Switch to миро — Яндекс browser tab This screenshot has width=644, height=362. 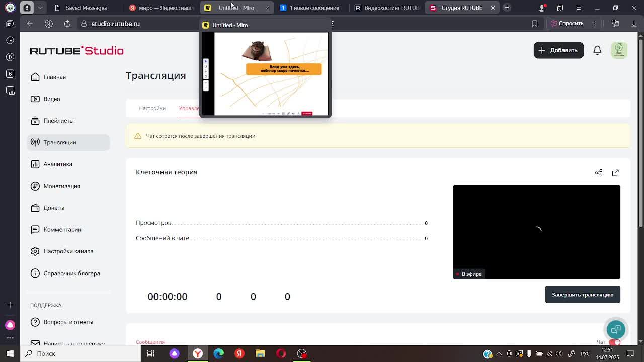coord(161,8)
